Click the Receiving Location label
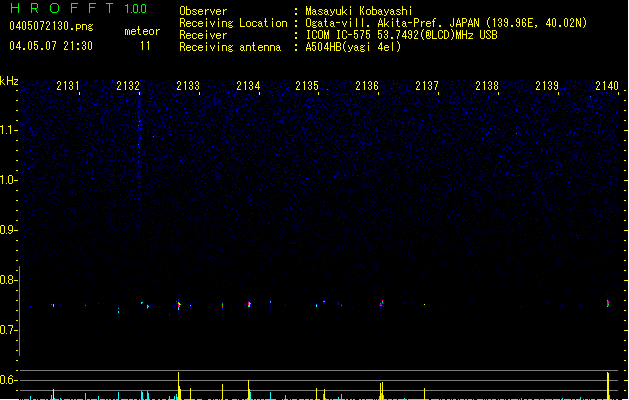 (233, 23)
